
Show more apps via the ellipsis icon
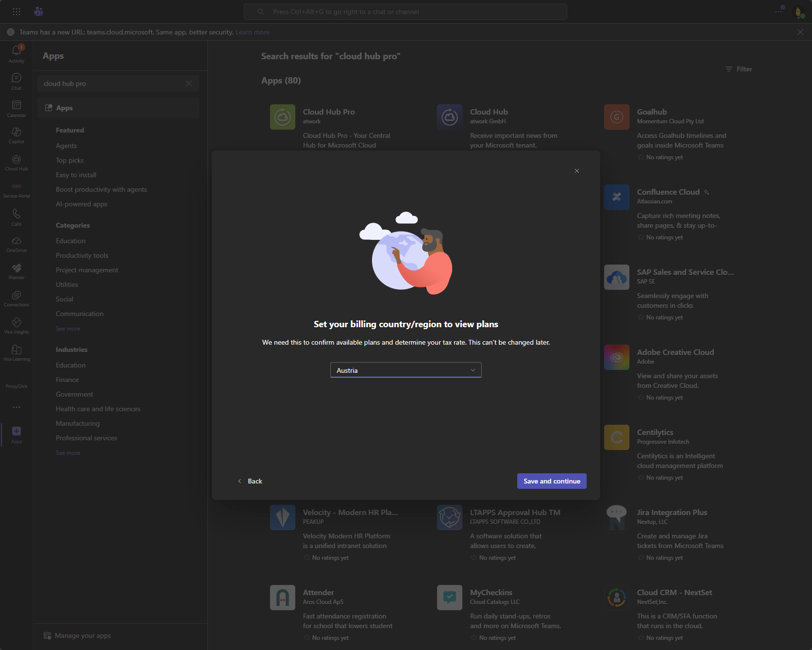coord(17,407)
